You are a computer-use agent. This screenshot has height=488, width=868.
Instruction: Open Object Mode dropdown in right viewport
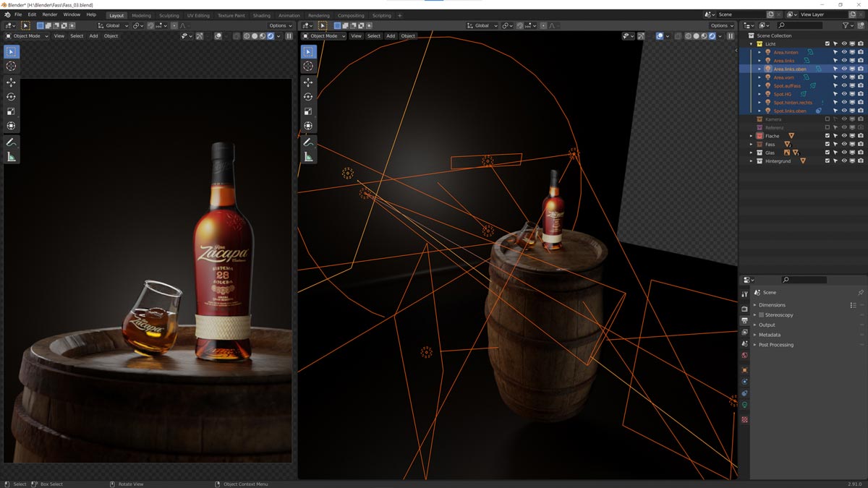point(324,36)
